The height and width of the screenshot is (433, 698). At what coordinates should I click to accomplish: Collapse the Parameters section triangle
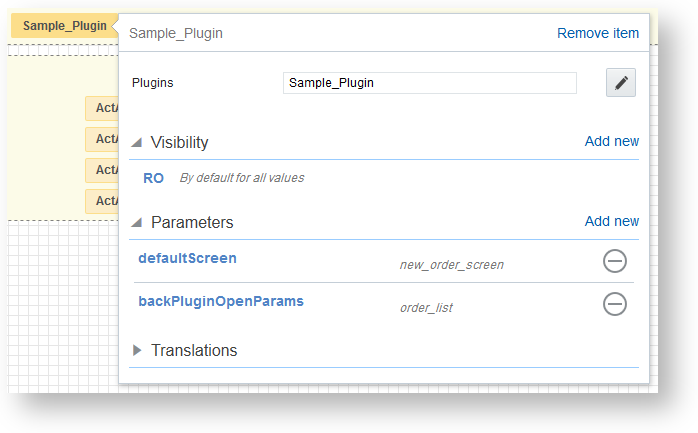[137, 223]
